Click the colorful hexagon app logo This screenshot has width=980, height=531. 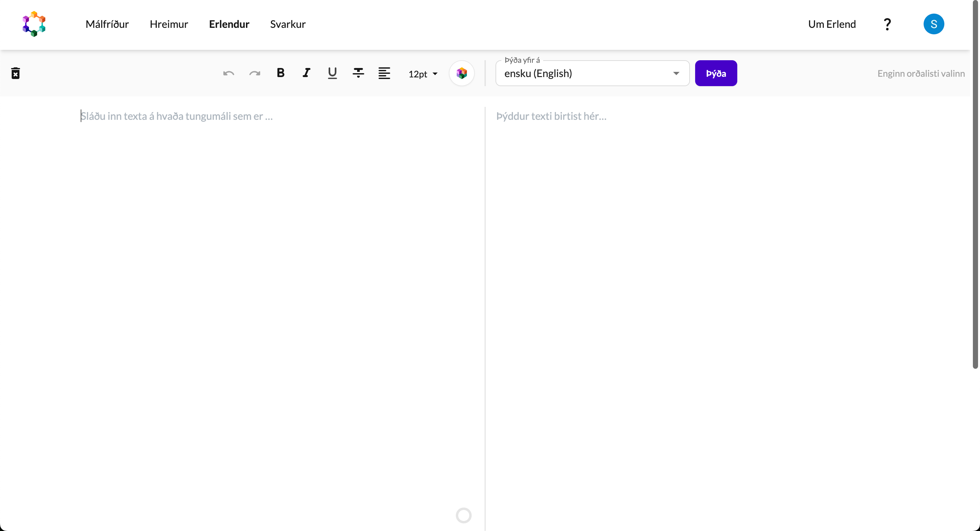pyautogui.click(x=34, y=24)
